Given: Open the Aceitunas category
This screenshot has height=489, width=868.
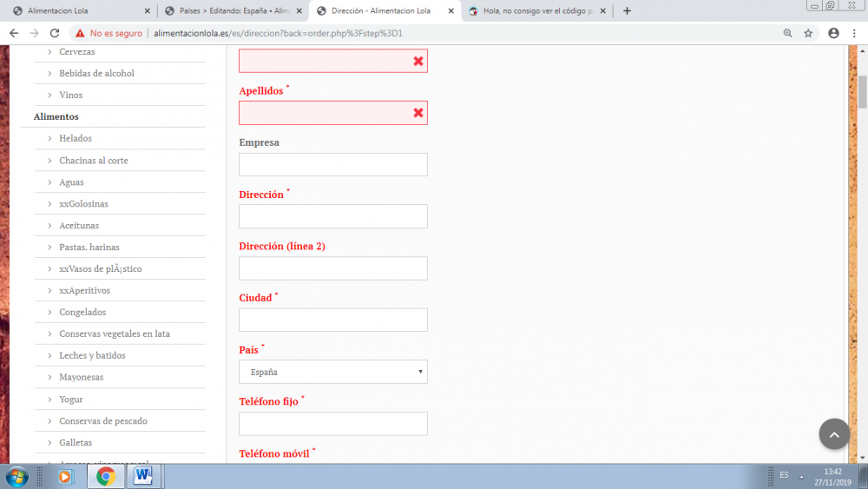Looking at the screenshot, I should tap(79, 226).
